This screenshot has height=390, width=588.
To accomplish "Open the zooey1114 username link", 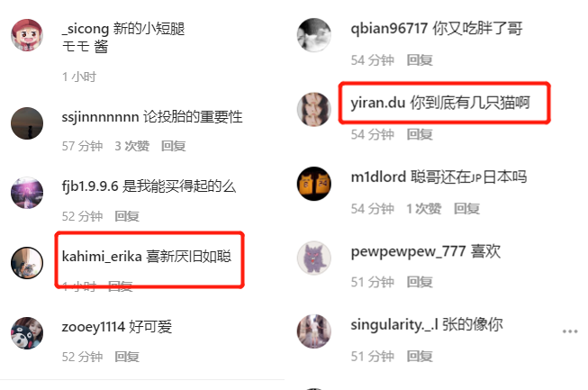I will click(93, 327).
